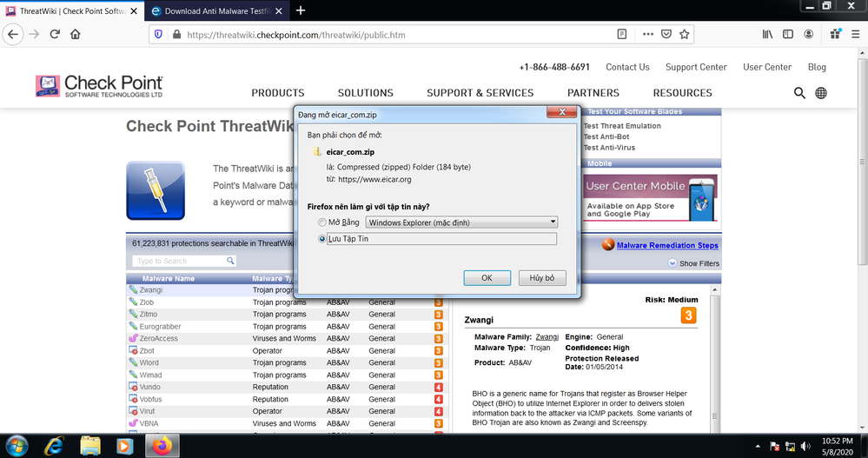
Task: Switch to Download Anti Malware Testfile tab
Action: [217, 11]
